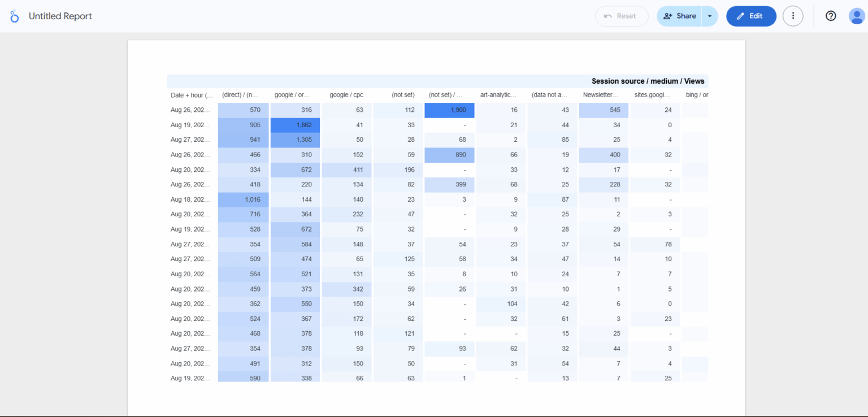The width and height of the screenshot is (868, 417).
Task: Click the Share button
Action: [684, 16]
